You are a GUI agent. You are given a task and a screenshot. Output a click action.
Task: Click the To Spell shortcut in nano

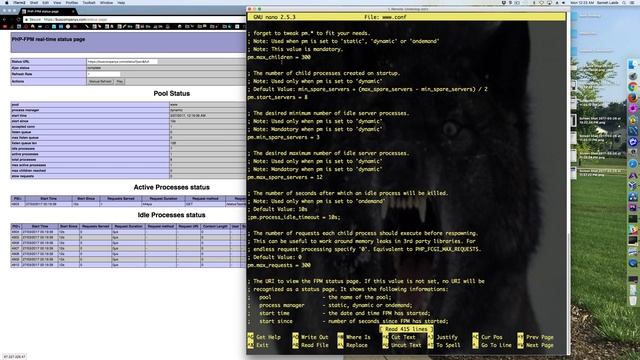443,345
